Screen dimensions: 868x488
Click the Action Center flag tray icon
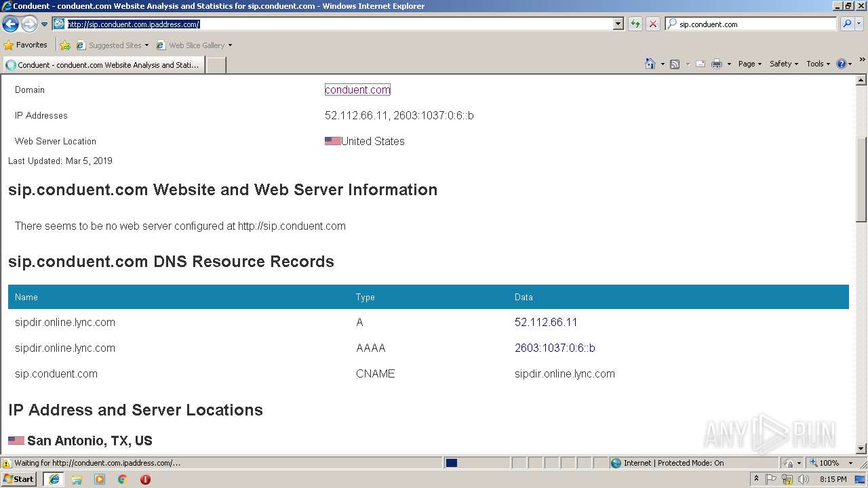771,479
